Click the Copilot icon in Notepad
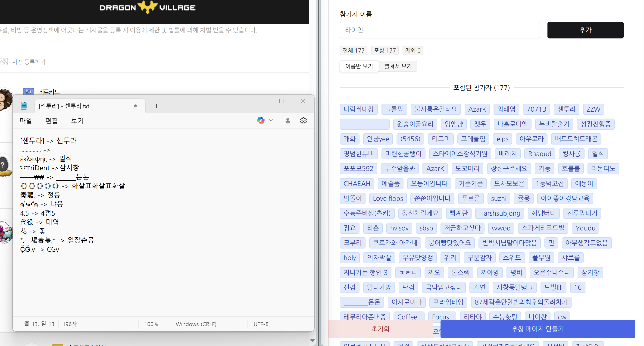This screenshot has height=346, width=644. pos(261,121)
